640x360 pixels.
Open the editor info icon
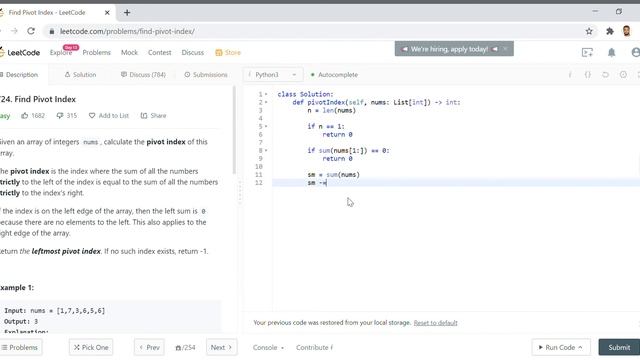click(570, 75)
